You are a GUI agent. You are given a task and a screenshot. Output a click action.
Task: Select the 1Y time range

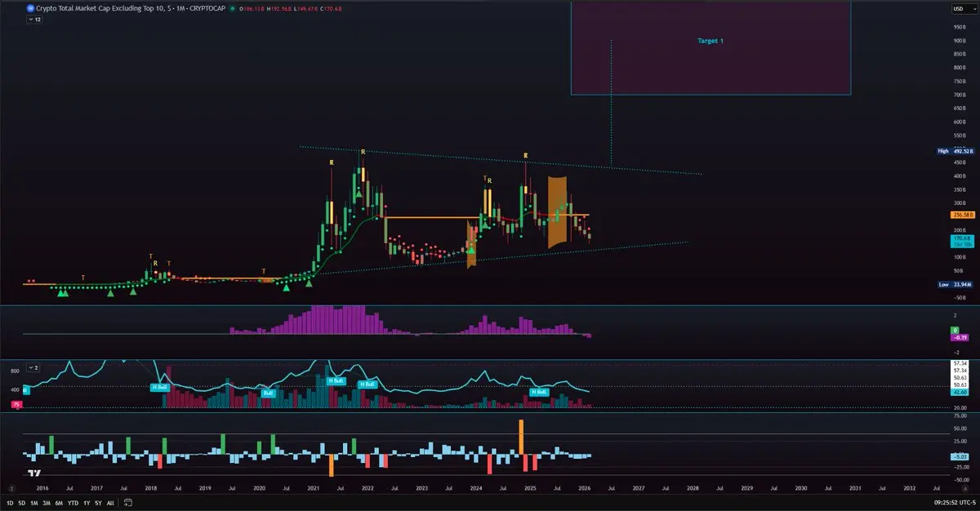(87, 504)
